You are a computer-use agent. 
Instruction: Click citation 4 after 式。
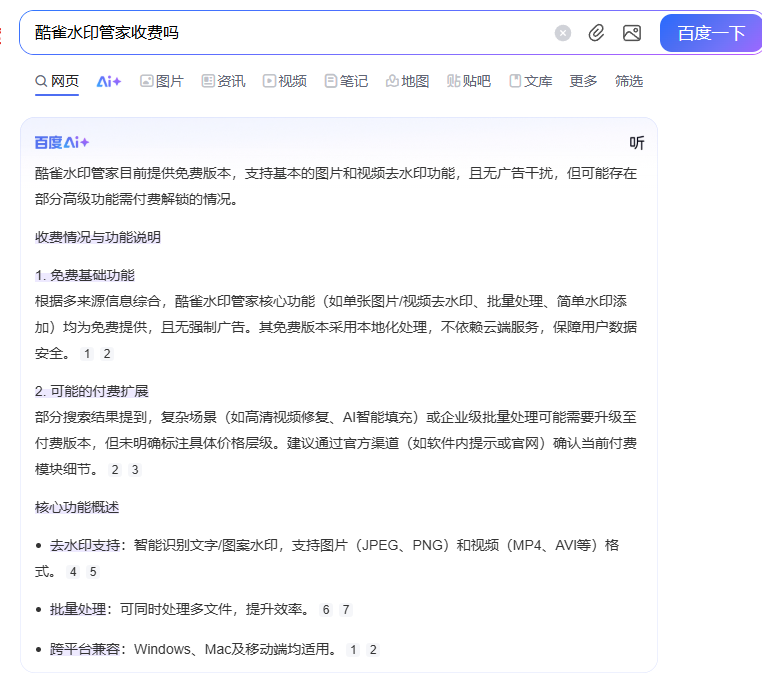click(x=73, y=572)
